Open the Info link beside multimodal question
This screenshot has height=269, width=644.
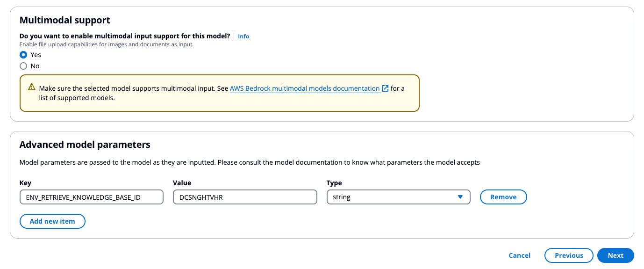click(243, 36)
